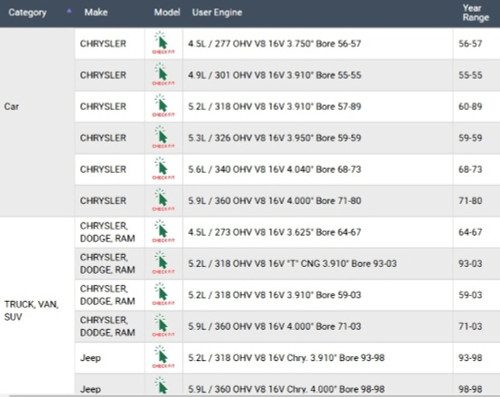Select CHRYSLER make in the 4.9L / 301 row
This screenshot has width=500, height=397.
pyautogui.click(x=103, y=75)
